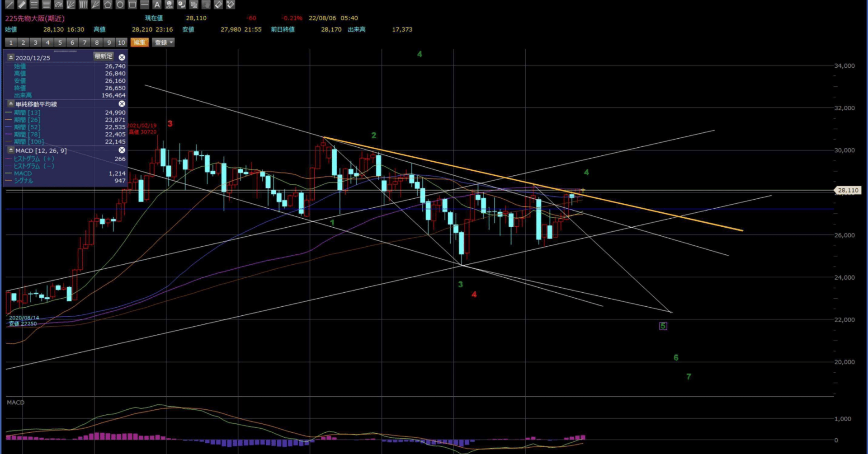This screenshot has width=868, height=454.
Task: Select the pentagon shape tool
Action: (x=108, y=5)
